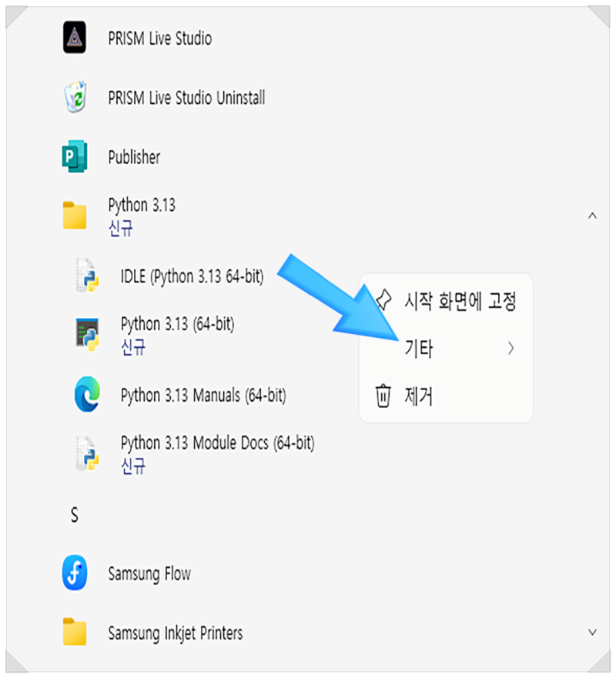Open the Samsung Flow app icon
616x678 pixels.
75,573
